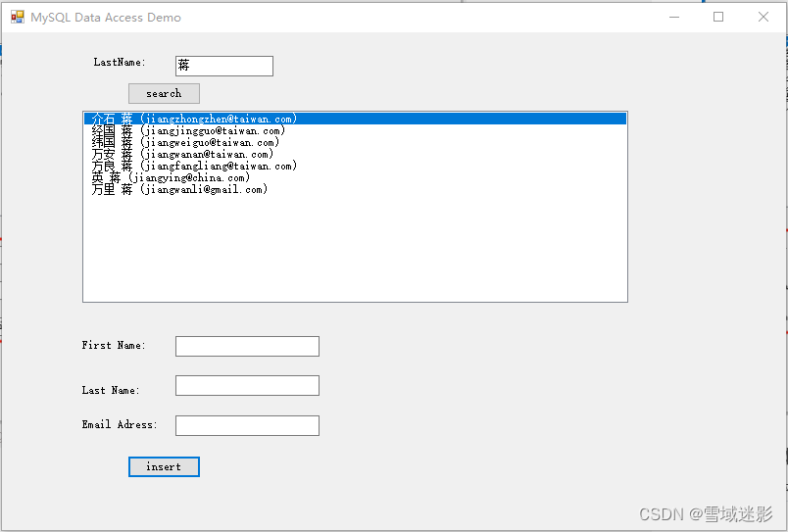
Task: Maximize the MySQL Data Access Demo window
Action: coord(718,17)
